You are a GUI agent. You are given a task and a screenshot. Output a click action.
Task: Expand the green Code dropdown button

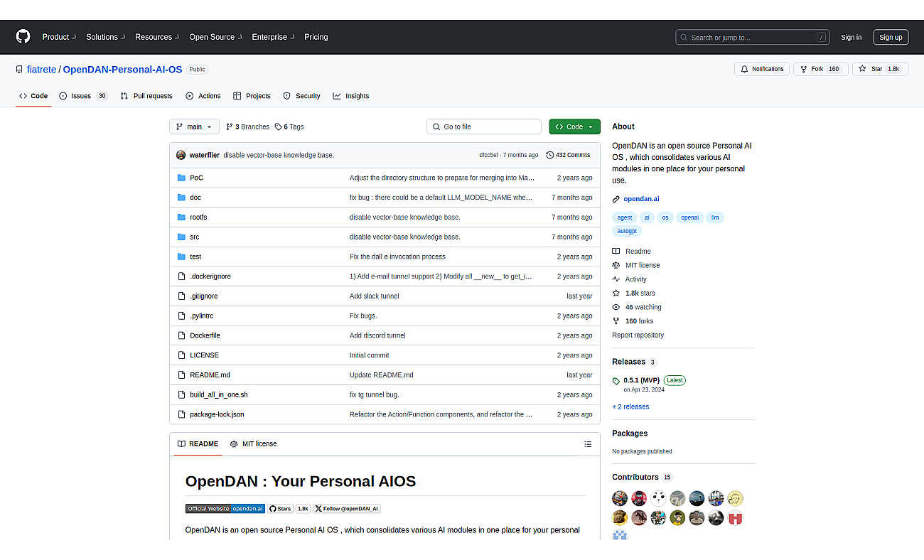(574, 126)
